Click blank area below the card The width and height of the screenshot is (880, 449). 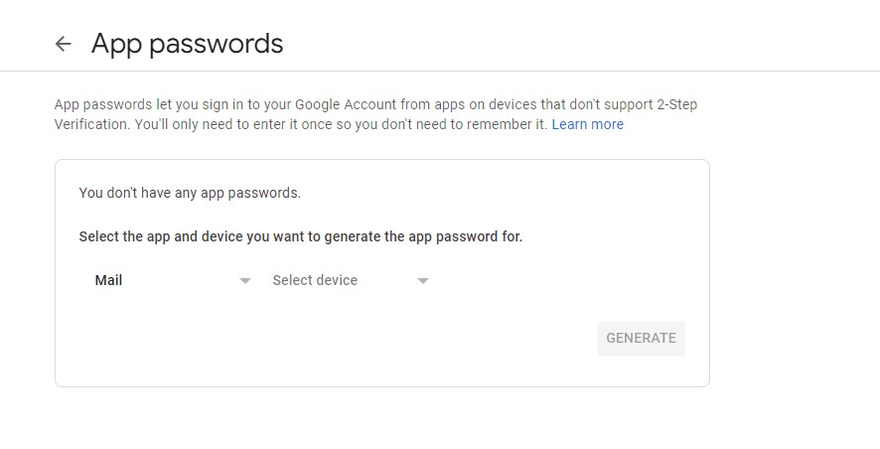coord(380,420)
